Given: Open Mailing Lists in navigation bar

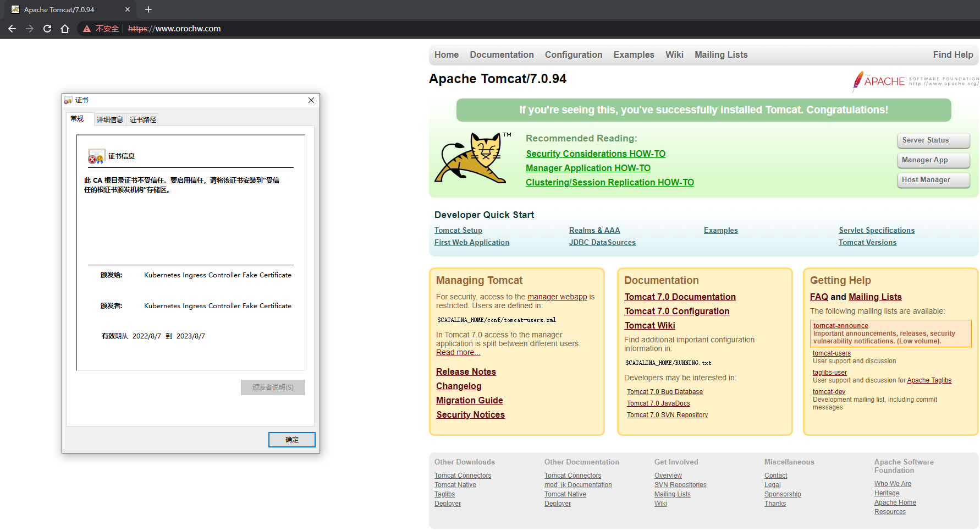Looking at the screenshot, I should (721, 54).
